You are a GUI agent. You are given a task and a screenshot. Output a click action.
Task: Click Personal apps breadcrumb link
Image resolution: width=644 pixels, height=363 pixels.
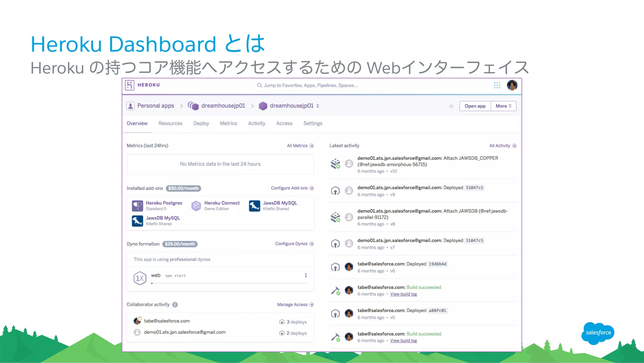[156, 106]
